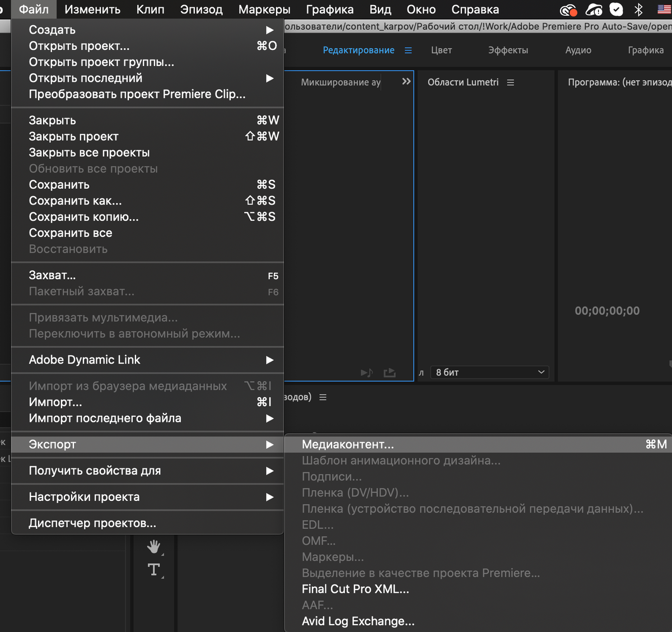672x632 pixels.
Task: Select the Type tool
Action: [154, 570]
